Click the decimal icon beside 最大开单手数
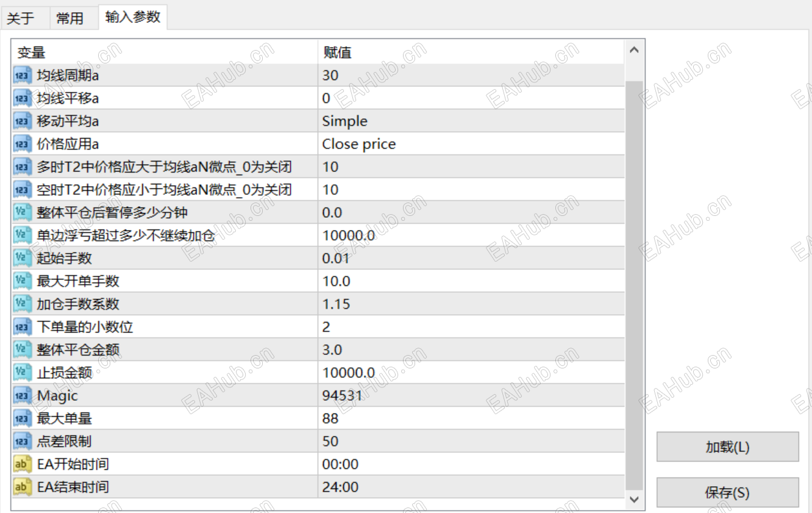 22,281
